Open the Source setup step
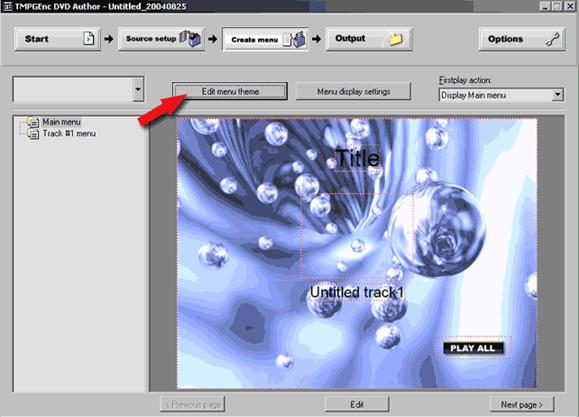Screen dimensions: 579x417 161,39
